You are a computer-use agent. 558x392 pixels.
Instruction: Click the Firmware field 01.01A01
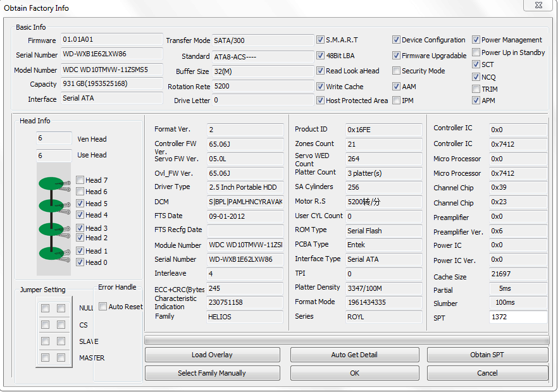(x=112, y=39)
